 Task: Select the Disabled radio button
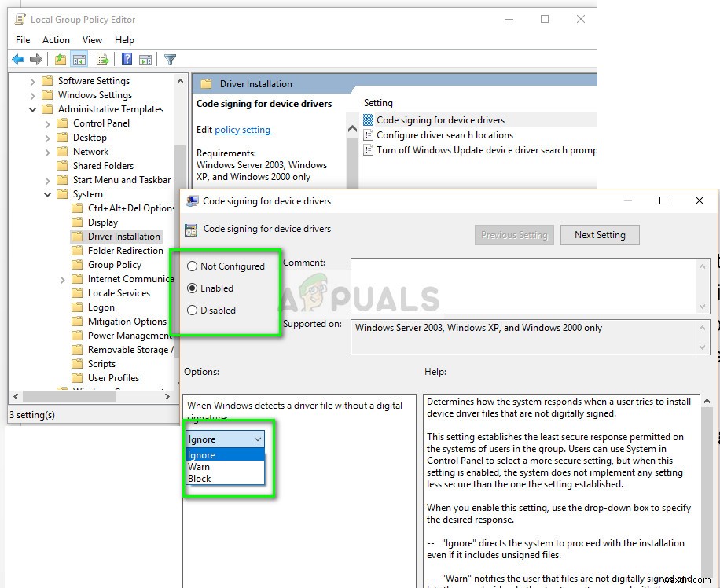[192, 310]
